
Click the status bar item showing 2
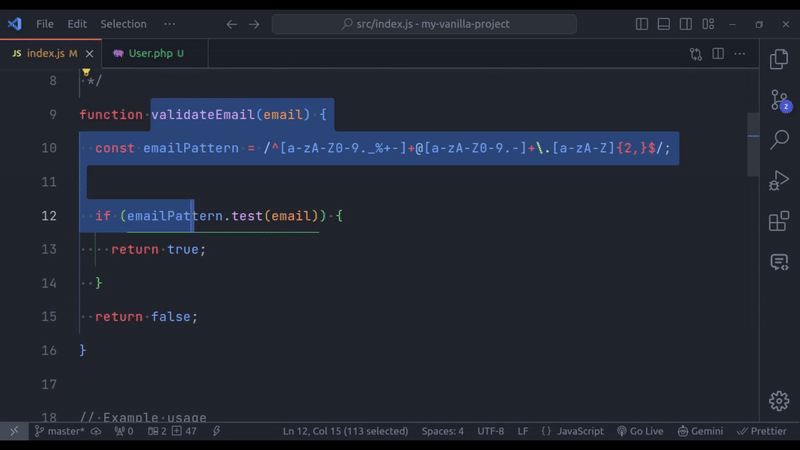(157, 431)
